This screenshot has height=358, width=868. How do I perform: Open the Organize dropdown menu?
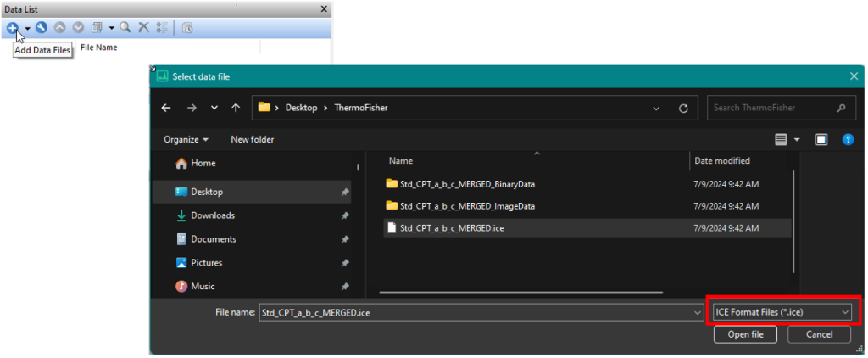(186, 139)
